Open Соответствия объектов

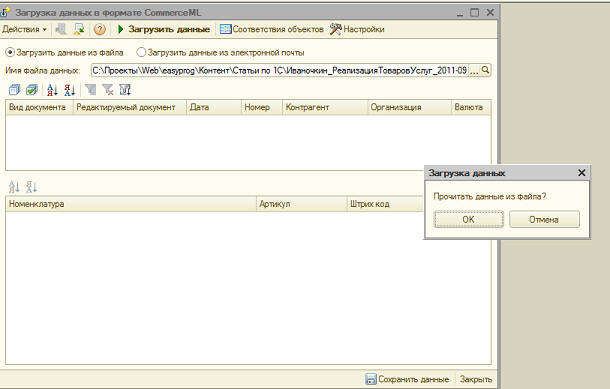pos(272,29)
